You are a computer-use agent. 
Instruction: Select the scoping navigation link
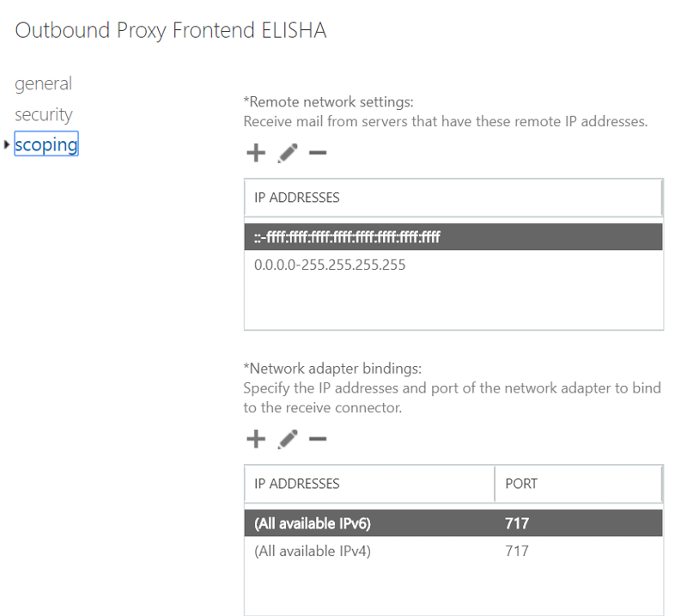[46, 144]
